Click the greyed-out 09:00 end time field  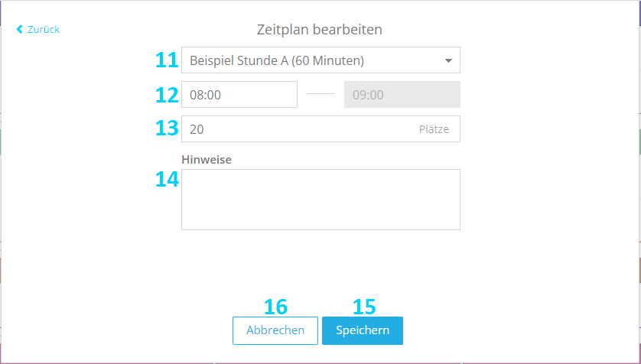[x=402, y=94]
